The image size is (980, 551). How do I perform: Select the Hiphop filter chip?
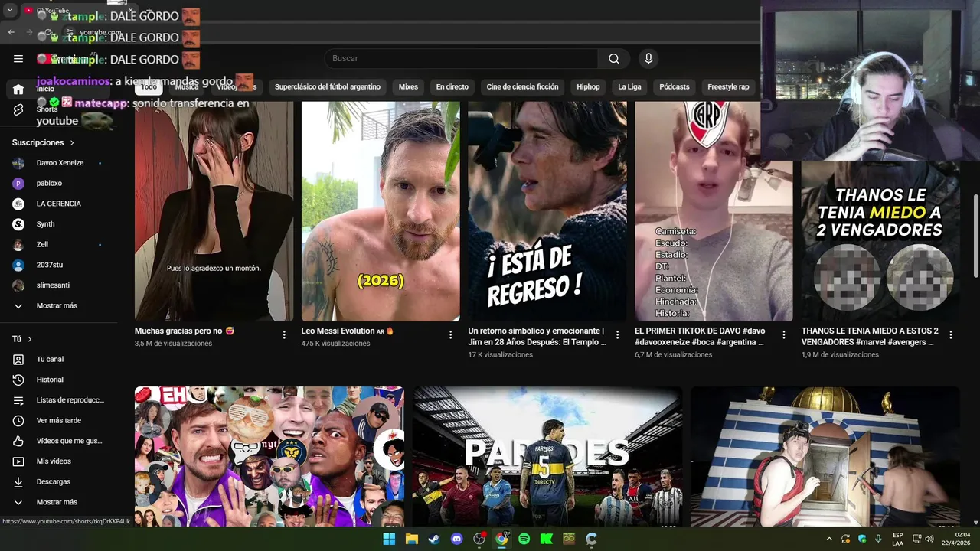[x=588, y=86]
